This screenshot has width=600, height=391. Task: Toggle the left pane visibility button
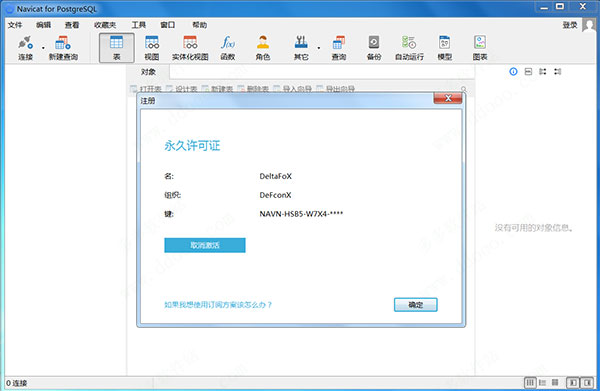click(573, 382)
